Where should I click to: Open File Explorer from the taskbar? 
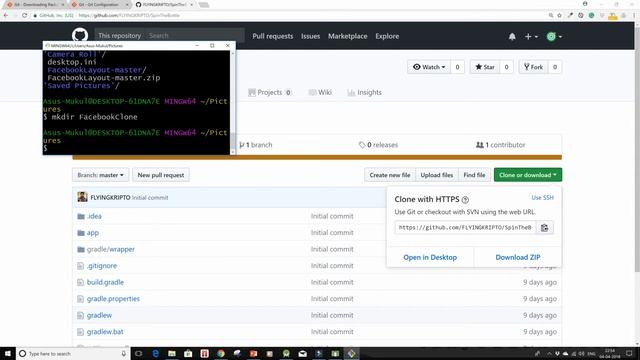(x=172, y=353)
